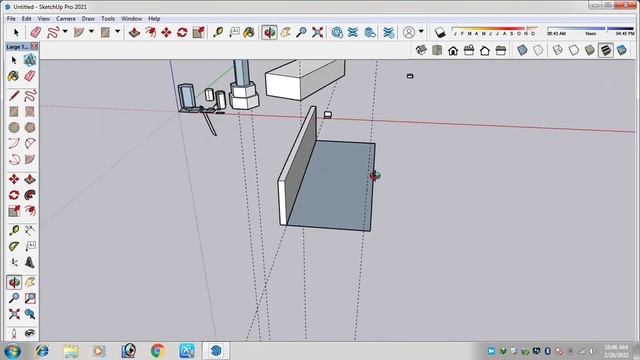Choose the Dimension tool in Large Tool Set
The width and height of the screenshot is (640, 360).
coord(30,231)
